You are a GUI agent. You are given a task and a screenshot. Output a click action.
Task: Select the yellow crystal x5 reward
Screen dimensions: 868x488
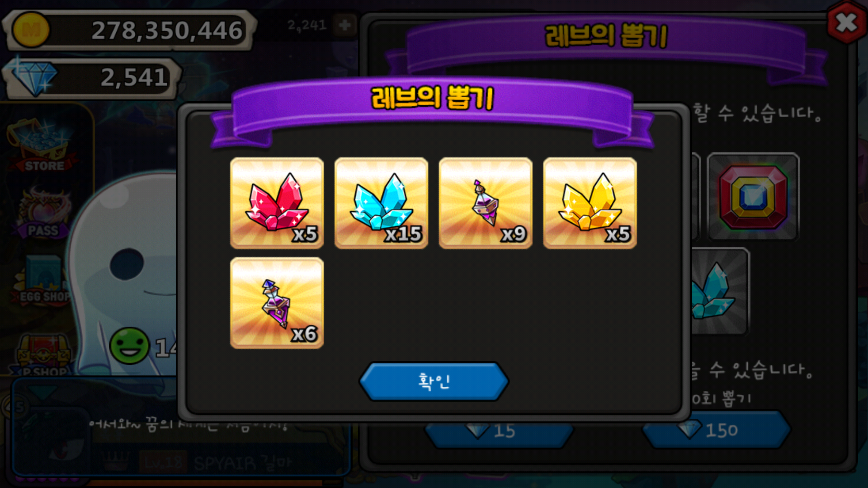590,203
